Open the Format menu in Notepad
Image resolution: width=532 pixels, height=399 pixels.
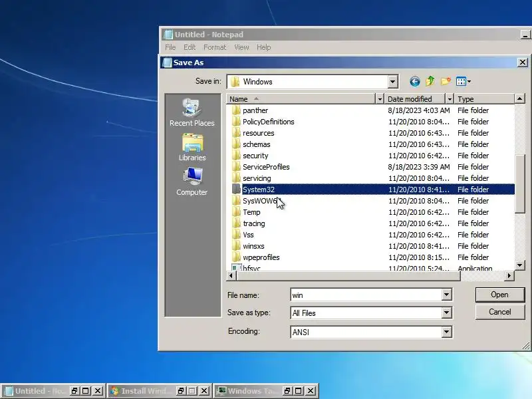pos(215,47)
